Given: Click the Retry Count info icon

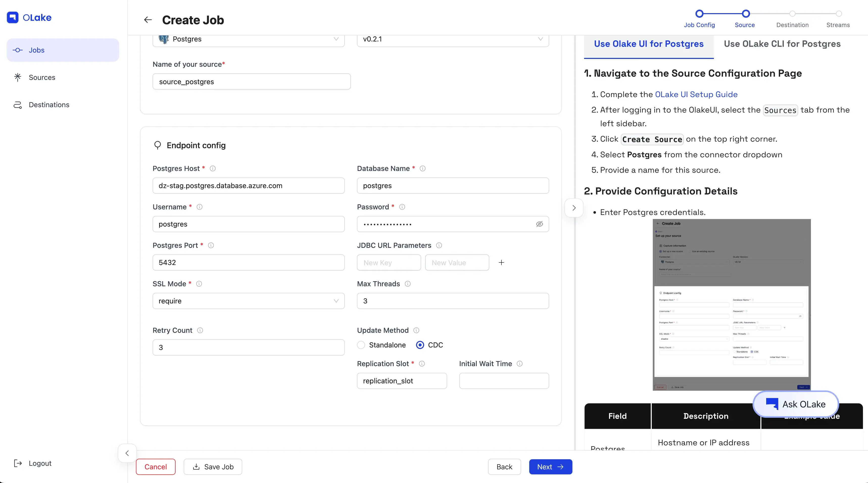Looking at the screenshot, I should pyautogui.click(x=200, y=330).
